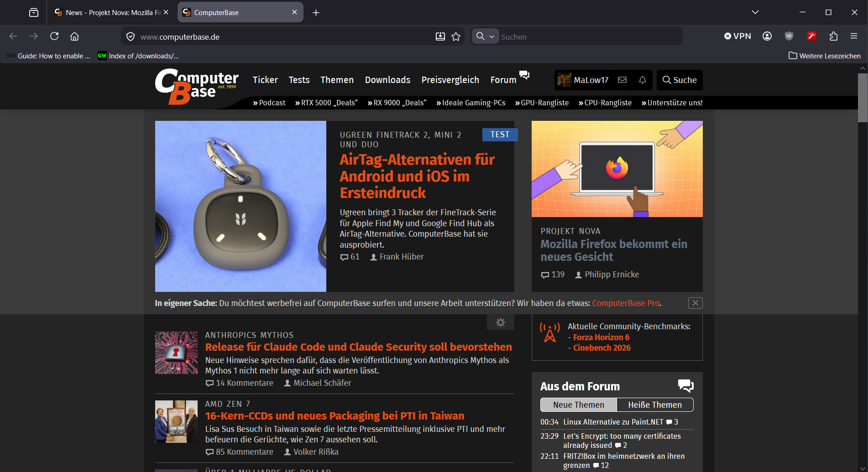Open the GPU-Rangliste link

542,103
